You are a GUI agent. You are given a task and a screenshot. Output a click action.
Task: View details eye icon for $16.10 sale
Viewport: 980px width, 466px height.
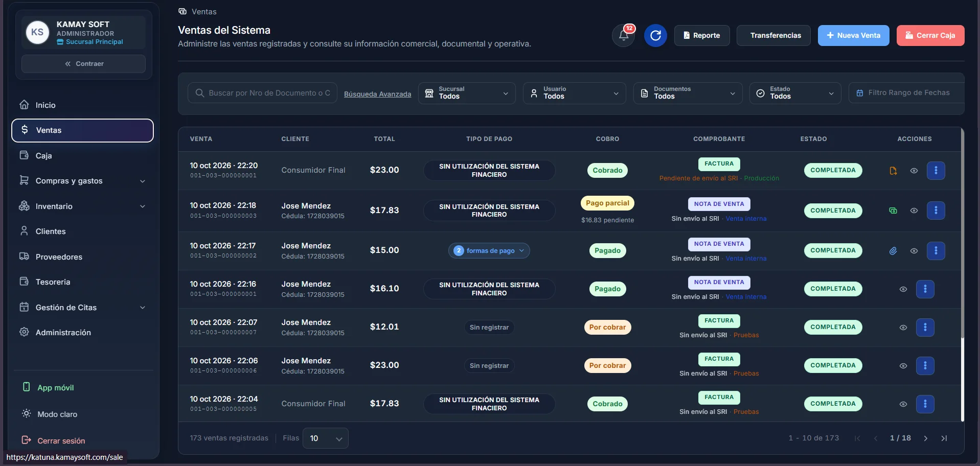point(903,289)
